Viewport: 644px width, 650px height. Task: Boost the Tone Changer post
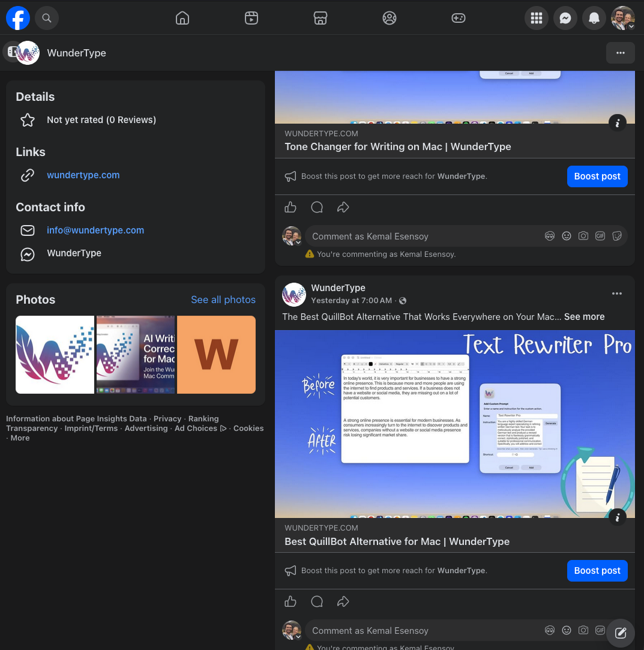(x=597, y=176)
